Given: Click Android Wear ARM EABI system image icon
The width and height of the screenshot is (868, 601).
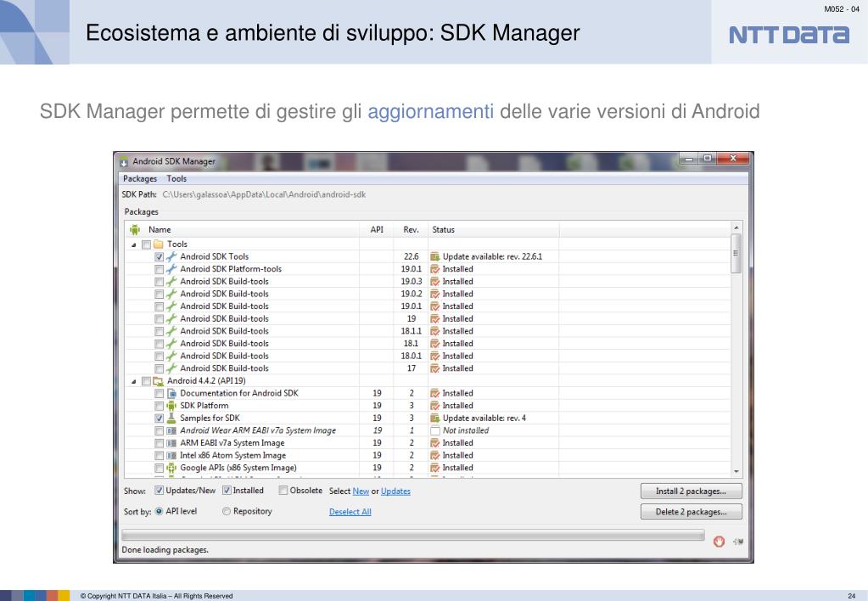Looking at the screenshot, I should point(171,430).
